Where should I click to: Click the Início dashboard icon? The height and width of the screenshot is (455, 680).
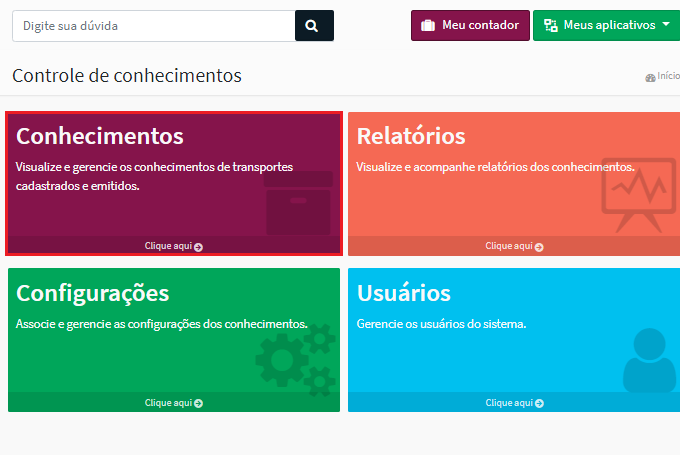coord(650,78)
